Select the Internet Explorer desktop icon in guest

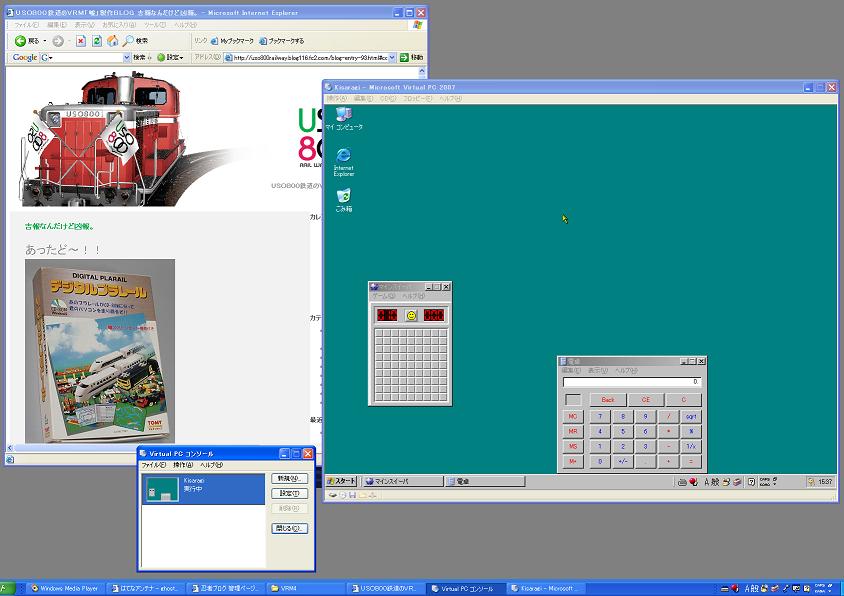pos(343,162)
